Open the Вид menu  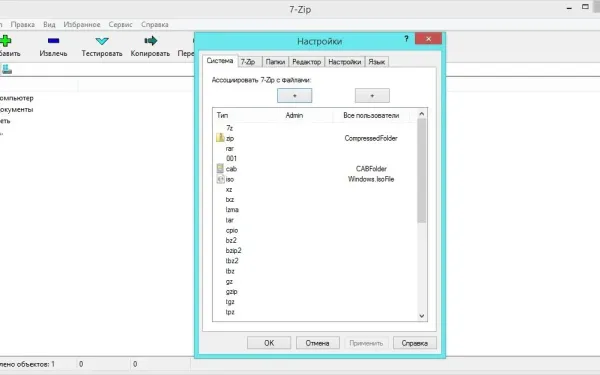click(49, 24)
